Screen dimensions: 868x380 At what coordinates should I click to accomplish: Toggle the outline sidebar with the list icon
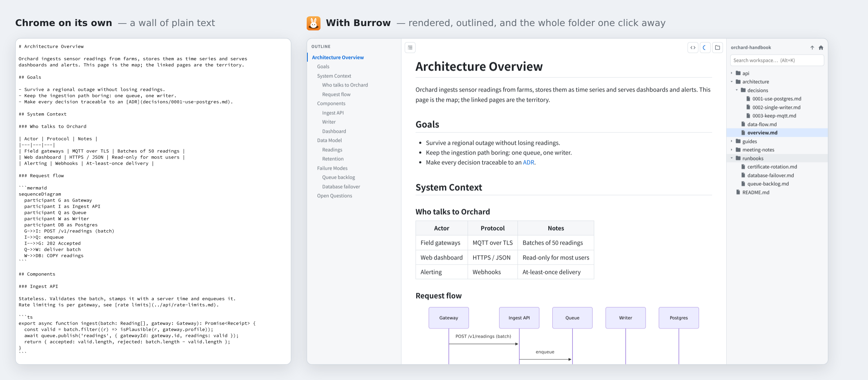point(410,47)
